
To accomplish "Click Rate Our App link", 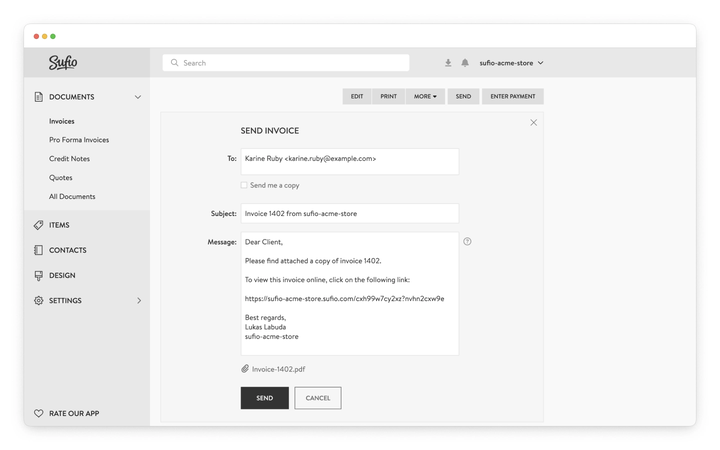I will pos(74,413).
